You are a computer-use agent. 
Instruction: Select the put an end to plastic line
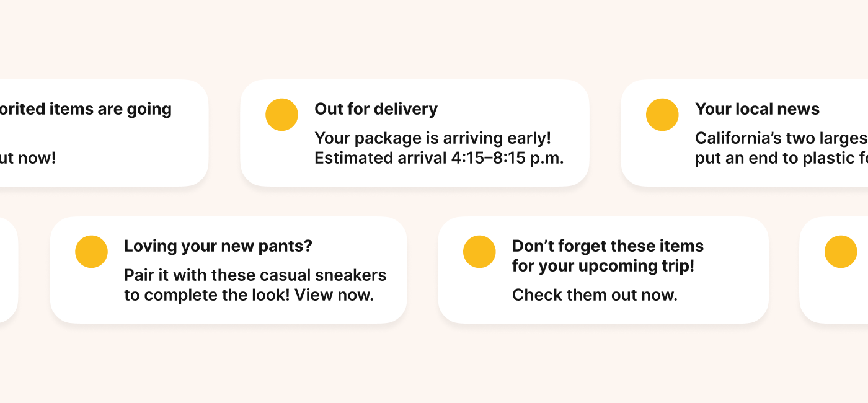point(781,158)
